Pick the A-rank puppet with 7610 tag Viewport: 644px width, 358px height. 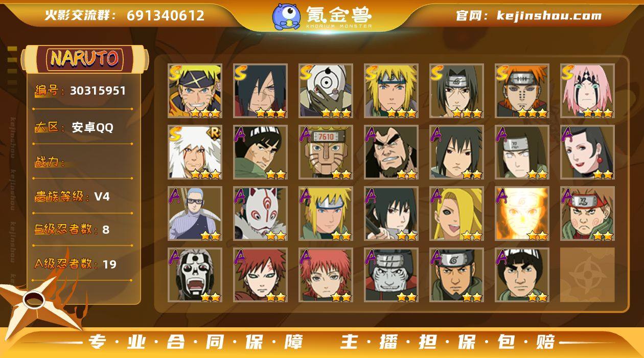pos(326,152)
